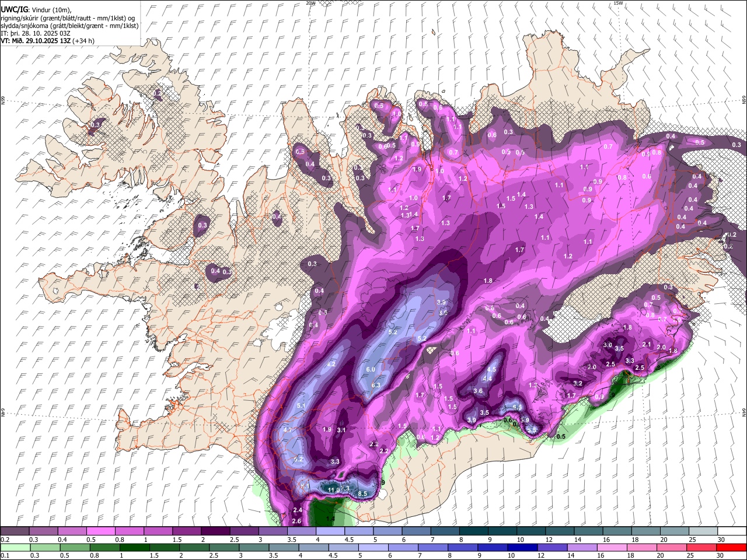
Task: Click the darkest purple swatch labelled 2
Action: tap(215, 531)
